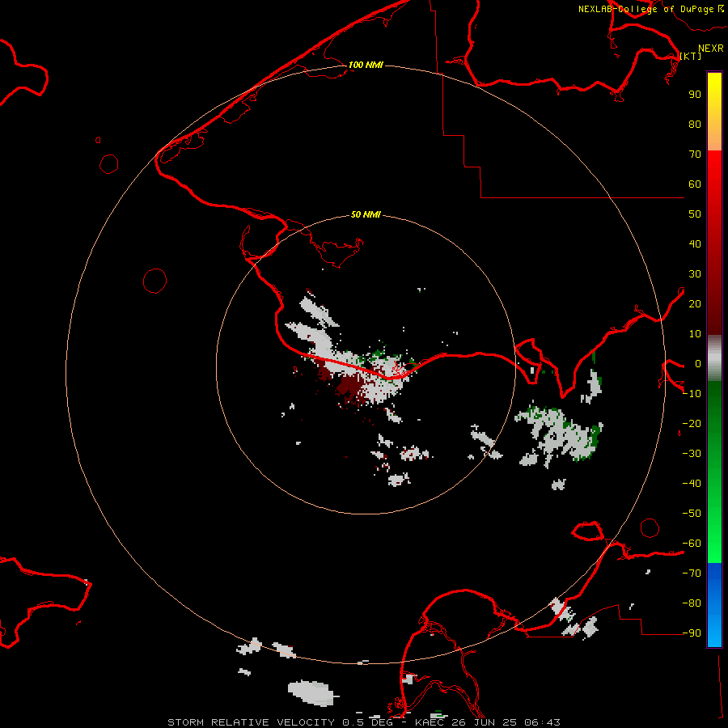Click the -80 value on velocity scale
Image resolution: width=728 pixels, height=728 pixels.
point(692,603)
